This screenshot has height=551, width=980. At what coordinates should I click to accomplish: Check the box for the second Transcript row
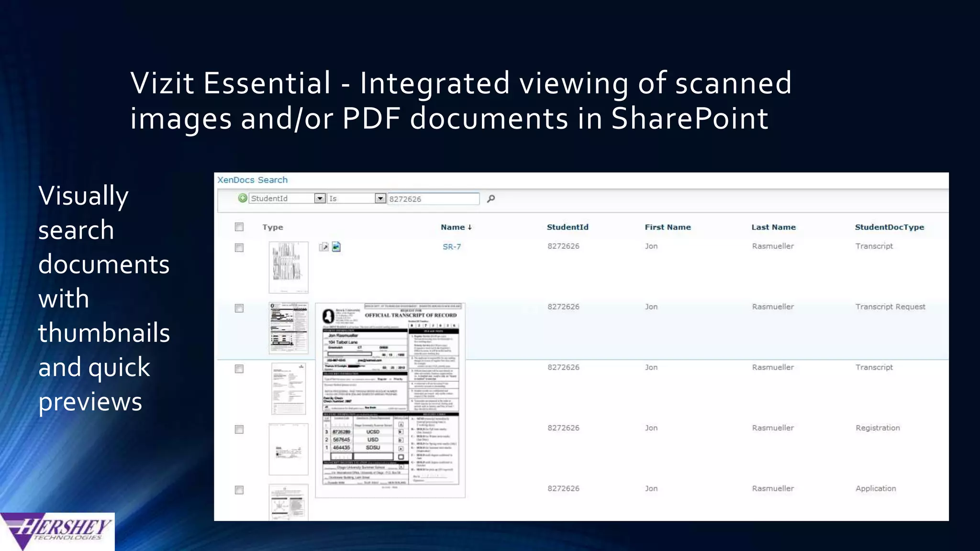pos(239,369)
